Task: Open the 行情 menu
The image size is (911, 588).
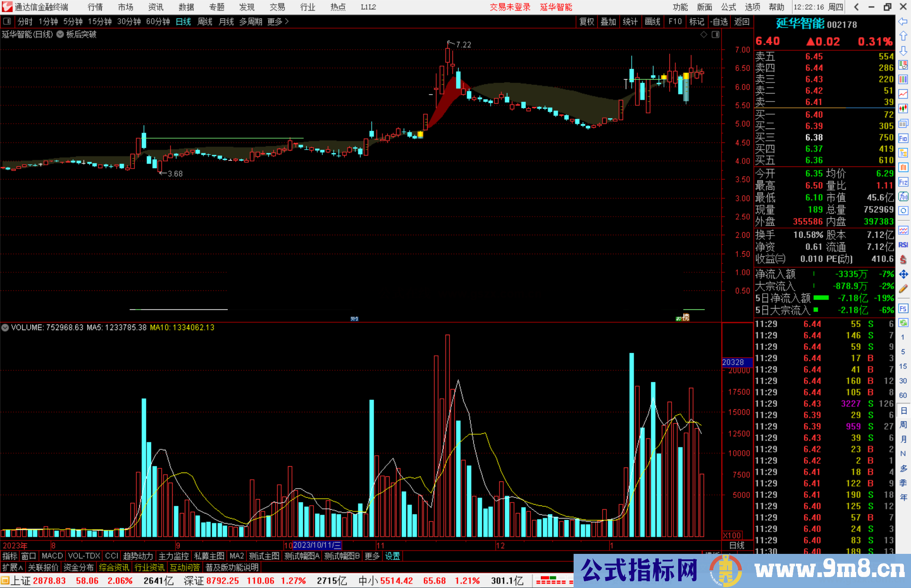Action: click(95, 7)
